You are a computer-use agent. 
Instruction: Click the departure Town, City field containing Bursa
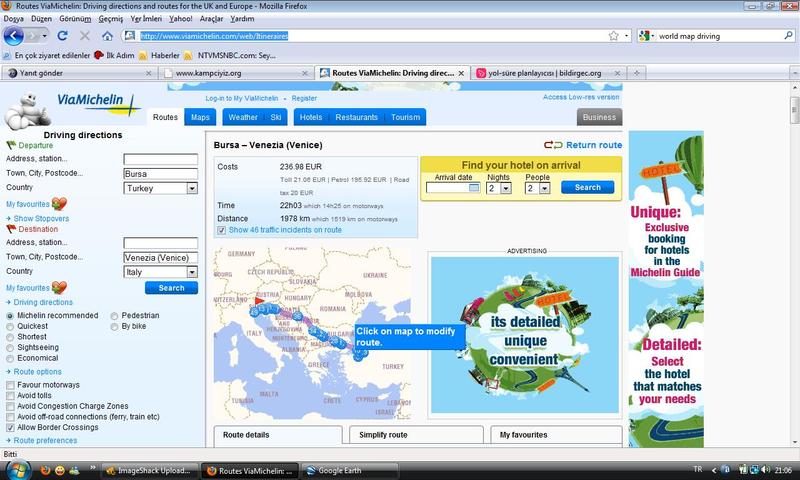(160, 174)
